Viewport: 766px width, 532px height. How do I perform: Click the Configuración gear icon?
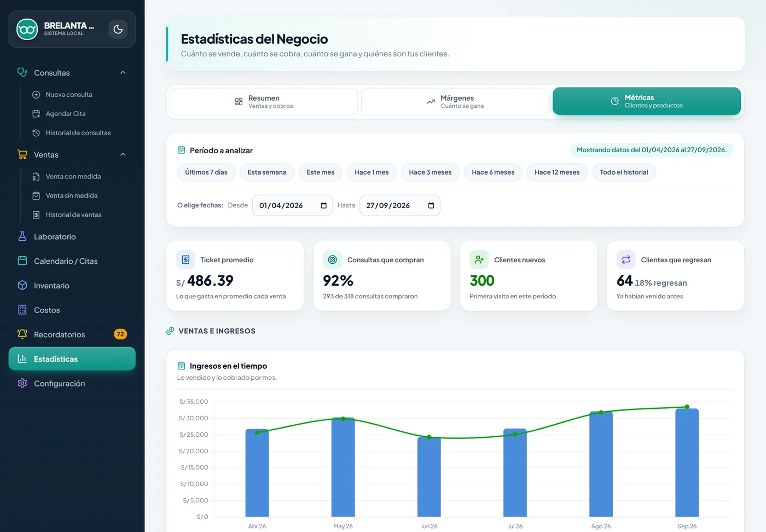(x=22, y=384)
